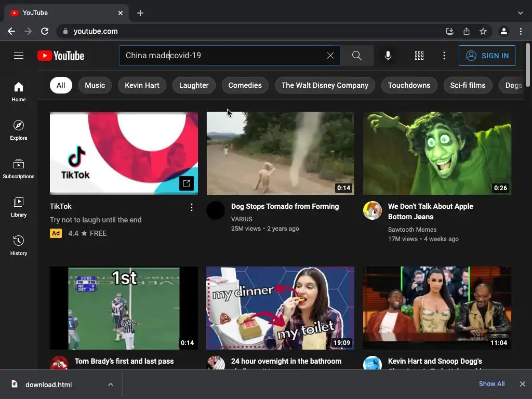The width and height of the screenshot is (532, 399).
Task: Open the download.html file
Action: [x=48, y=384]
